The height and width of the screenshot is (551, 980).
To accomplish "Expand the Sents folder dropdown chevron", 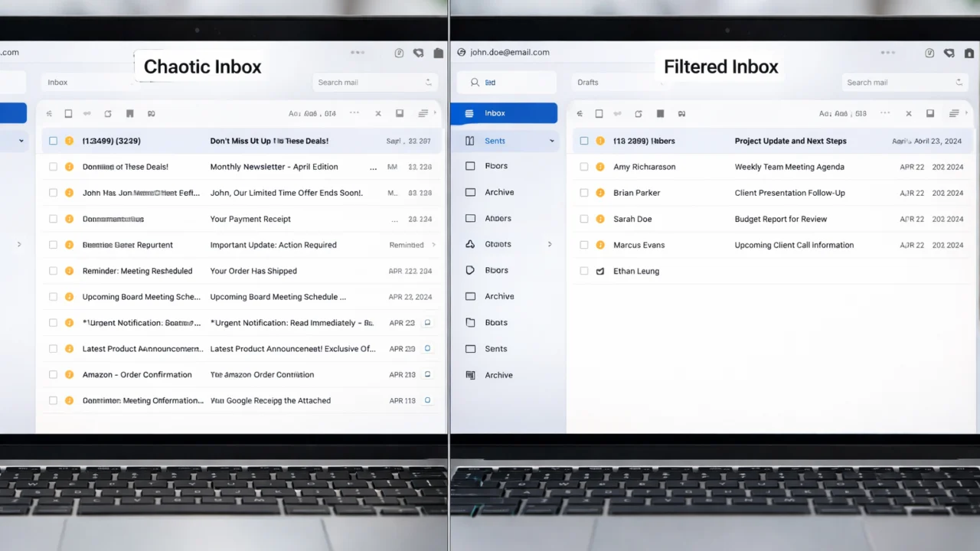I will (x=550, y=141).
